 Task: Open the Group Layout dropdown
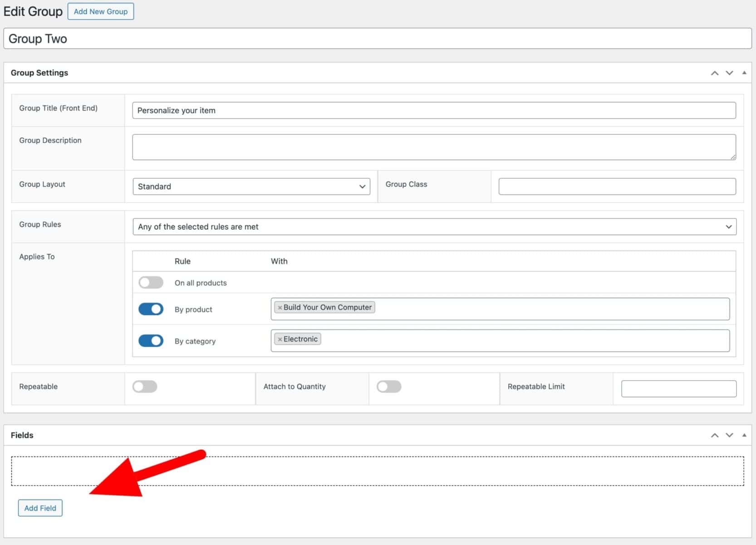click(251, 187)
